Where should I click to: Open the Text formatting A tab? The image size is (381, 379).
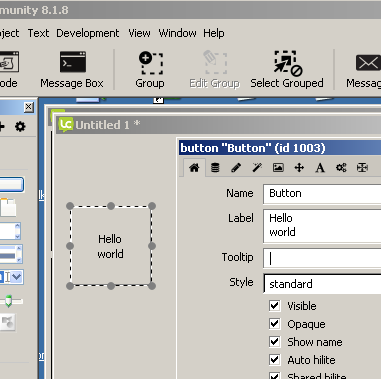point(320,168)
